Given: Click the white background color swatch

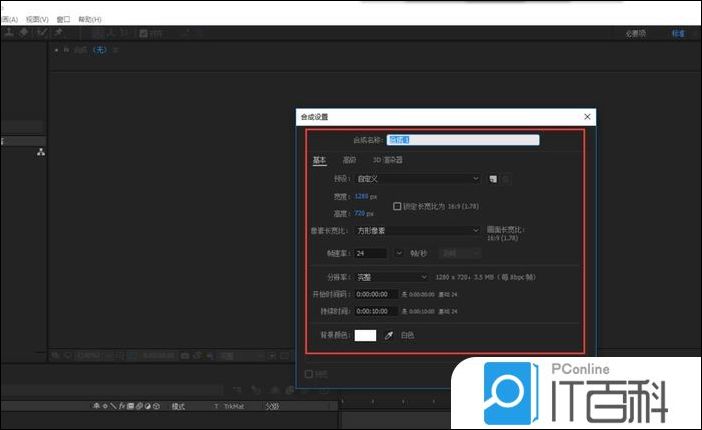Looking at the screenshot, I should (365, 335).
